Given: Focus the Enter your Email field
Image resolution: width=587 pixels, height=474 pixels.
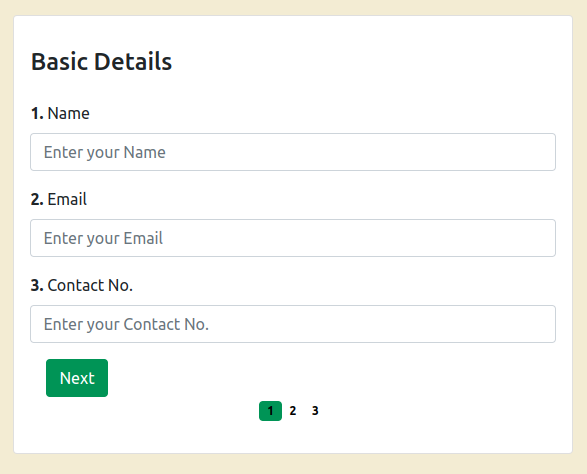Looking at the screenshot, I should pyautogui.click(x=293, y=238).
